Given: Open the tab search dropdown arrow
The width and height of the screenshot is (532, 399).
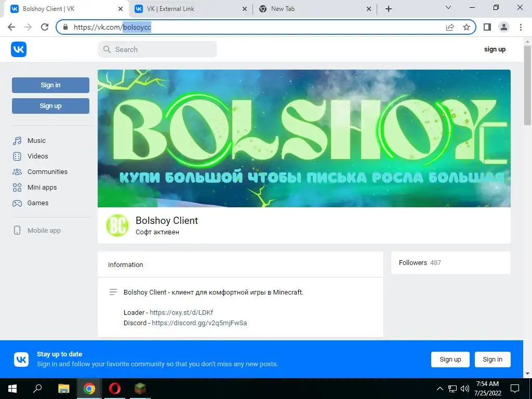Looking at the screenshot, I should (448, 7).
